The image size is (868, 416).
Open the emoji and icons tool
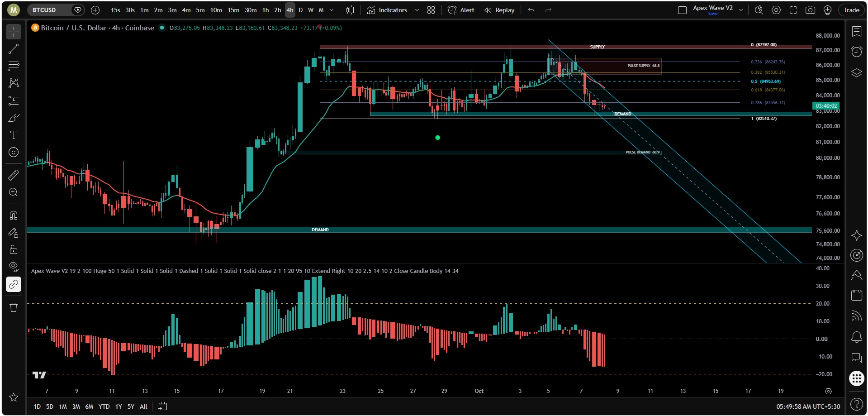click(14, 152)
